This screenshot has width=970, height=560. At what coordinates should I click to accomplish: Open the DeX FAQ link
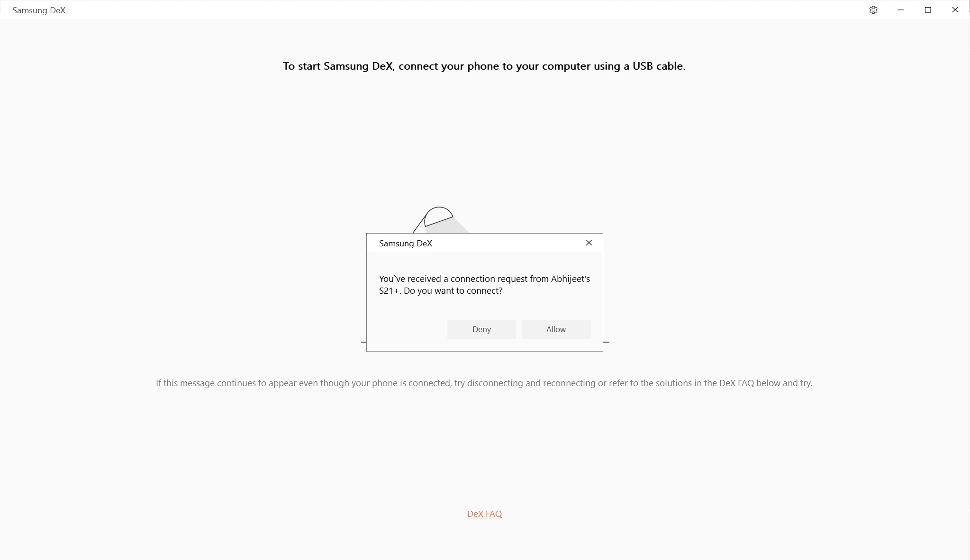point(484,514)
